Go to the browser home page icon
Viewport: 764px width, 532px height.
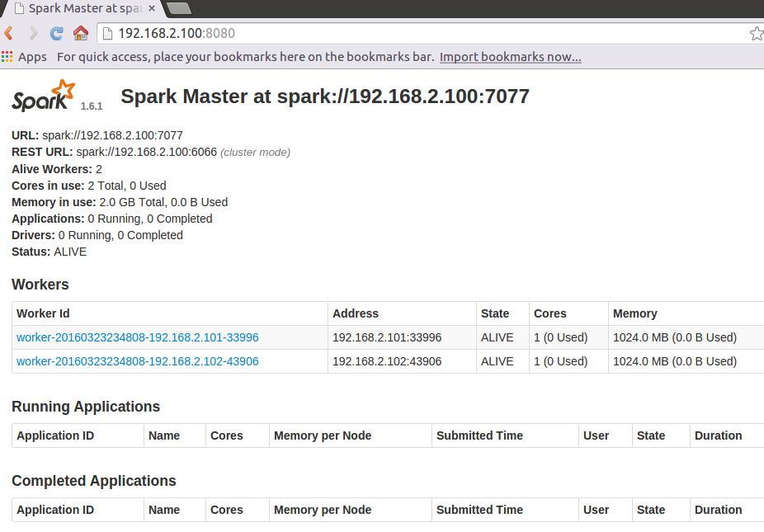[81, 33]
